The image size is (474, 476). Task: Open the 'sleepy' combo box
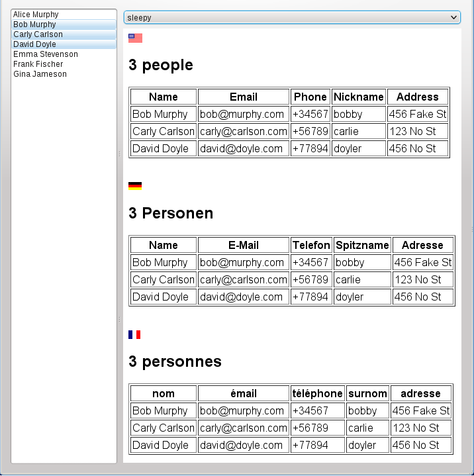292,18
